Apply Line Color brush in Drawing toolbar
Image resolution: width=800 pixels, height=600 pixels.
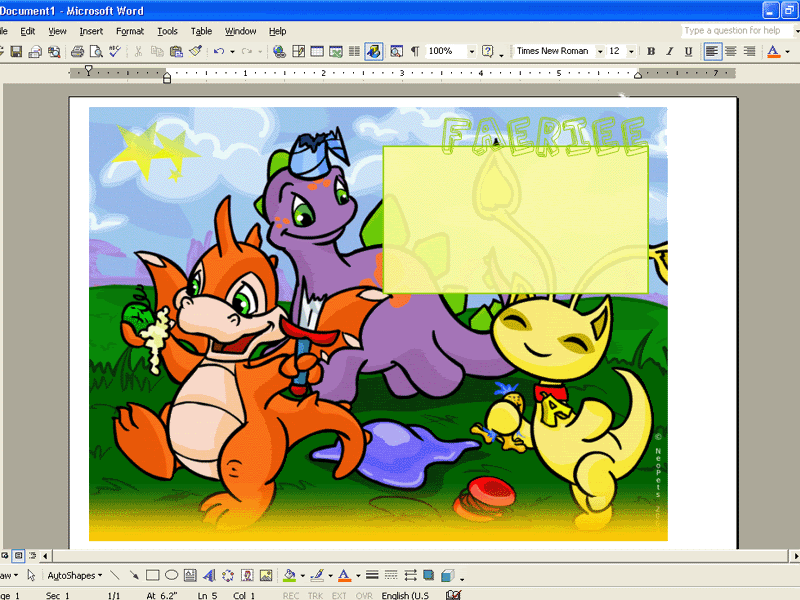317,576
